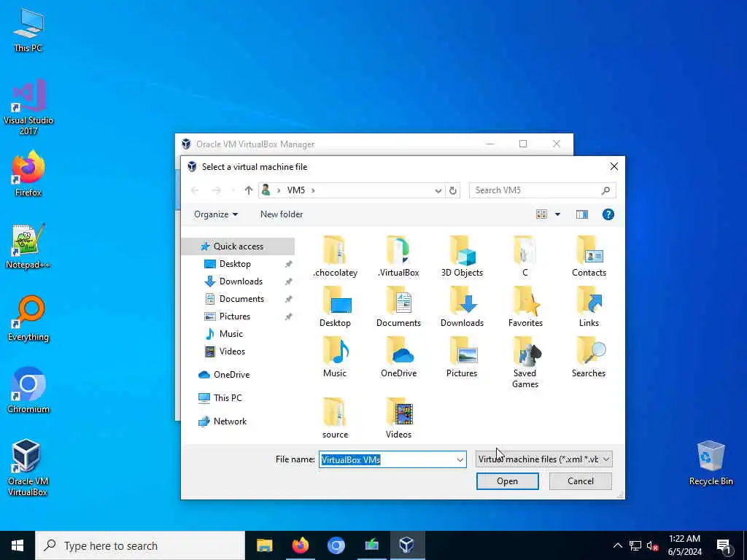
Task: Open the Virtual machine files type filter
Action: pos(543,459)
